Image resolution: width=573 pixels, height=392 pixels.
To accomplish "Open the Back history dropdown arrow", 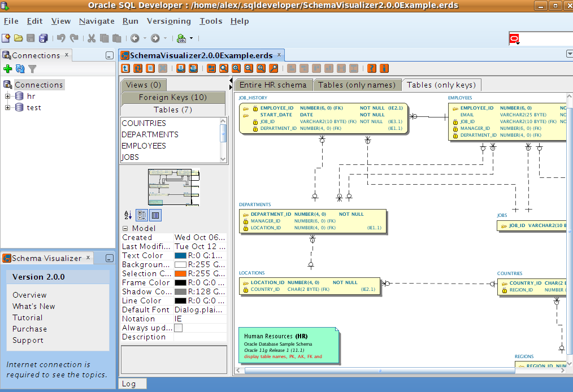I will [x=145, y=38].
